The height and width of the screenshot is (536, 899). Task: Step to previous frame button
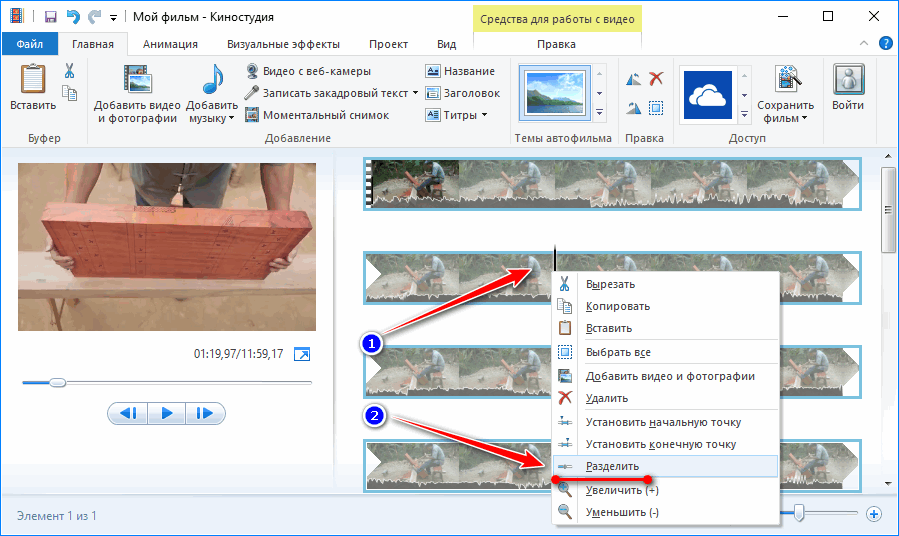point(128,413)
